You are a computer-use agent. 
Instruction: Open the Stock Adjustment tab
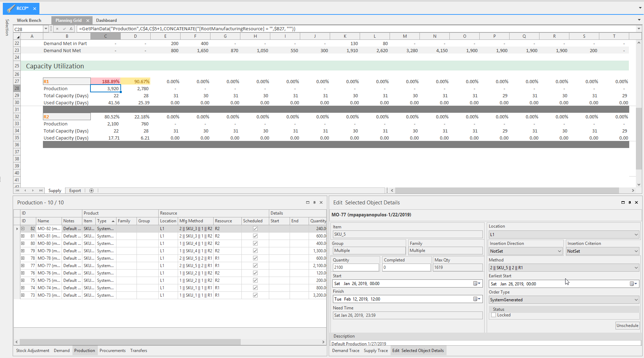coord(33,351)
